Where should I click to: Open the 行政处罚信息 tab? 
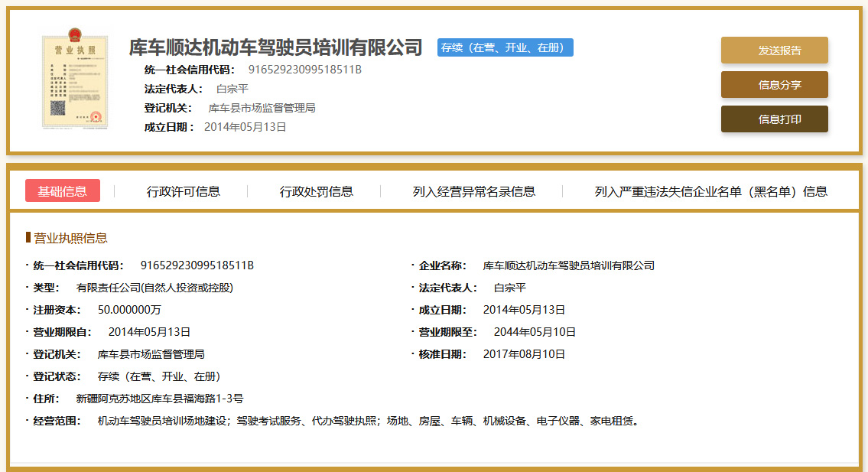tap(316, 192)
